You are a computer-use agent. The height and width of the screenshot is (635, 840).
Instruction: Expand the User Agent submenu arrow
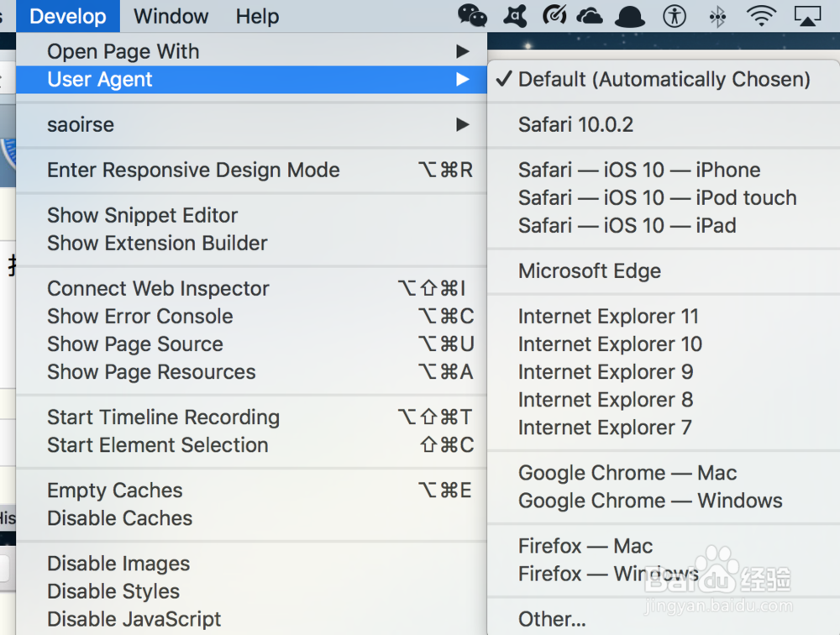click(x=462, y=80)
